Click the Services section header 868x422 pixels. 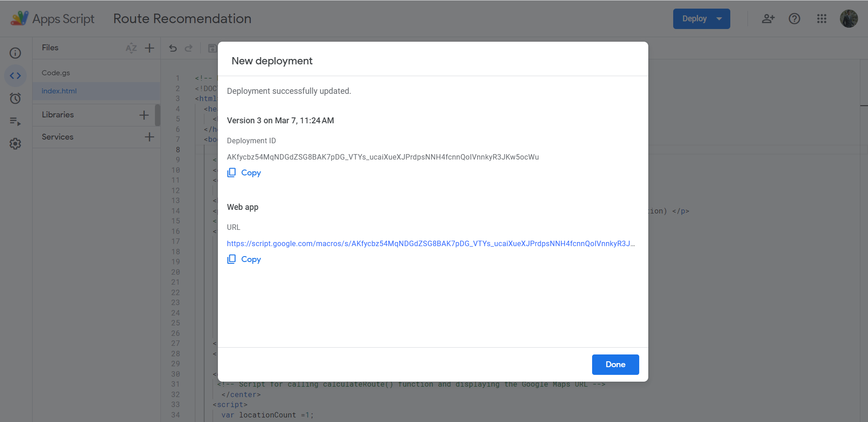pyautogui.click(x=58, y=137)
